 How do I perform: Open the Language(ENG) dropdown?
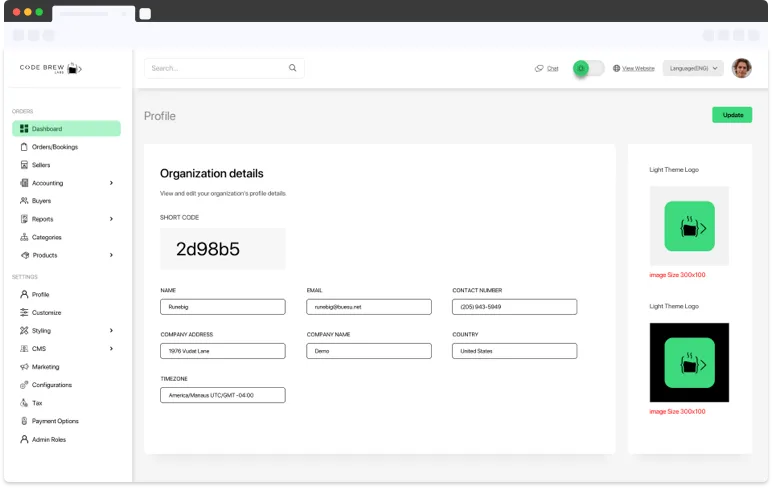693,68
